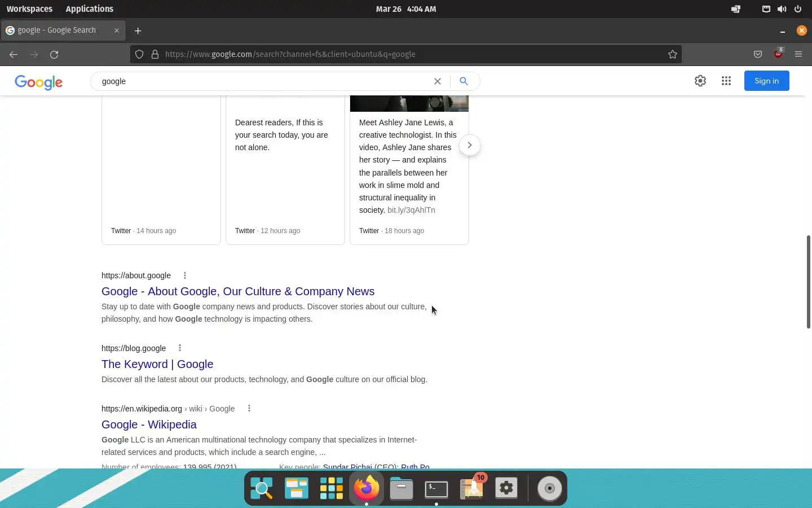The height and width of the screenshot is (508, 812).
Task: Click the https://blog.google URL text
Action: point(134,348)
